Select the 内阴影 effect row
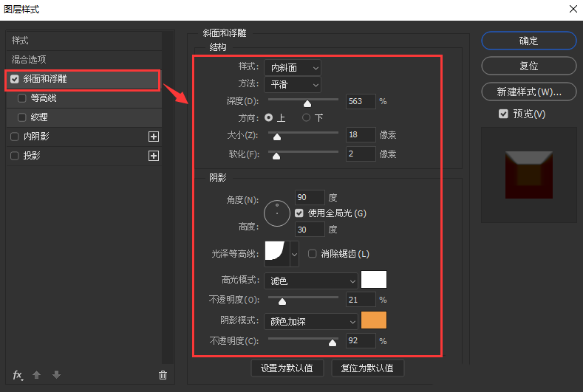The height and width of the screenshot is (392, 583). point(84,137)
